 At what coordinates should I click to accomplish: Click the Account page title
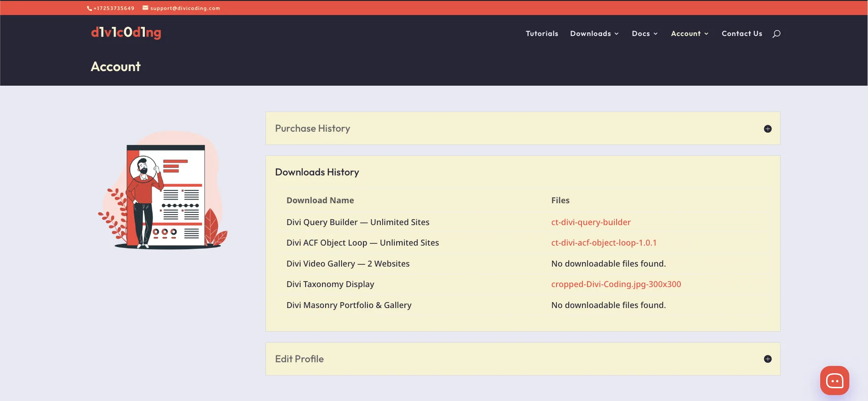click(116, 67)
